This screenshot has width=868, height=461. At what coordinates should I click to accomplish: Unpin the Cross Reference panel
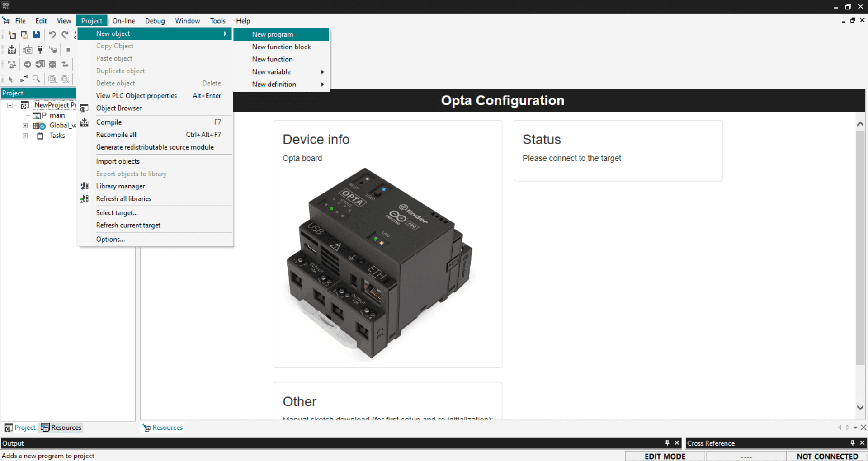point(853,443)
